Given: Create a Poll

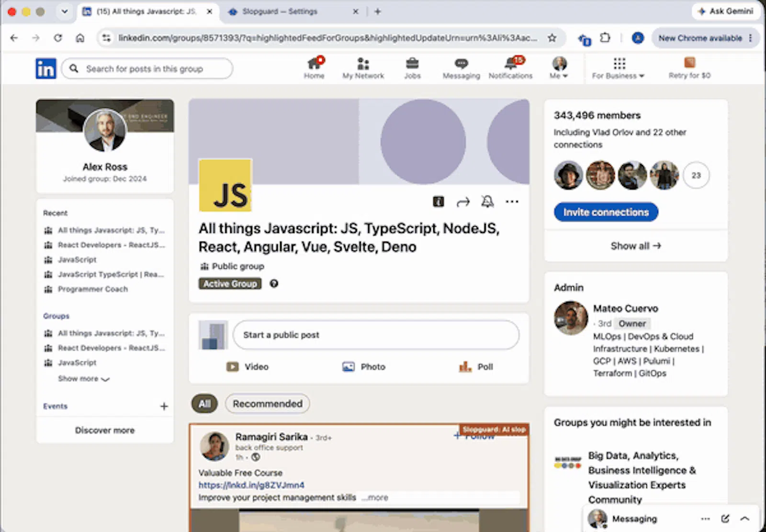Looking at the screenshot, I should coord(476,367).
